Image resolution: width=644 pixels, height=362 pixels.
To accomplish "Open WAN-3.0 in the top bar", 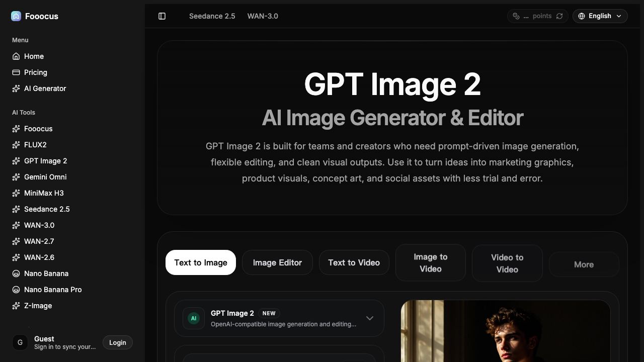I will (x=263, y=16).
